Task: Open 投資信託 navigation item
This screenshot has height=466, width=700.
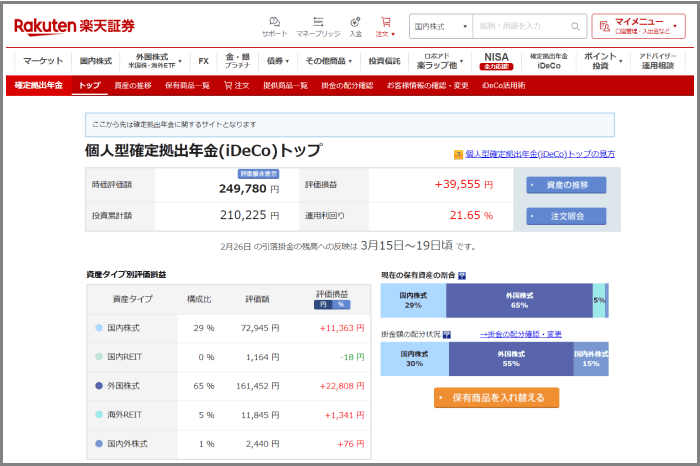Action: pos(384,61)
